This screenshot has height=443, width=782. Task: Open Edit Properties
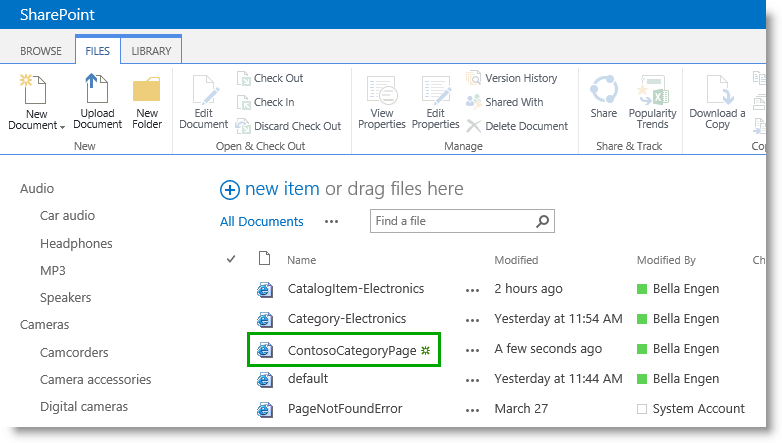coord(435,103)
